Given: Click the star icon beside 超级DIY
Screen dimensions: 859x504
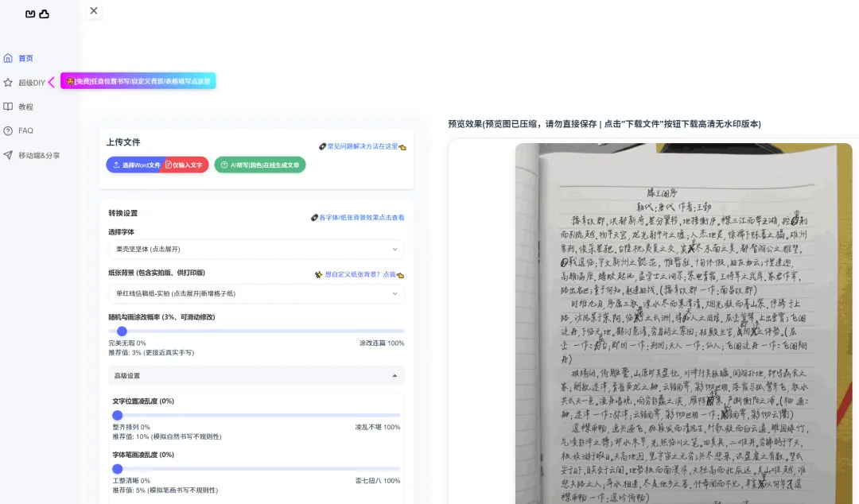Looking at the screenshot, I should (8, 83).
